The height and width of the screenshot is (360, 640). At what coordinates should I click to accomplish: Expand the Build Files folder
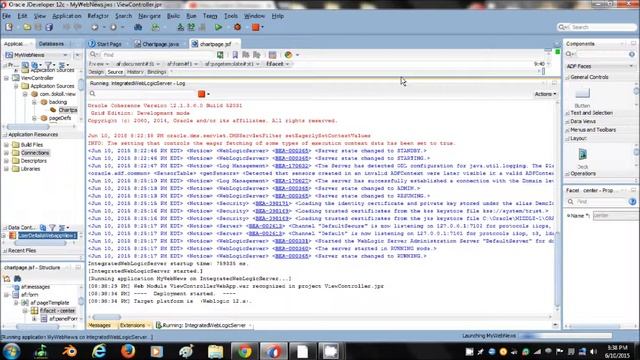pos(6,145)
